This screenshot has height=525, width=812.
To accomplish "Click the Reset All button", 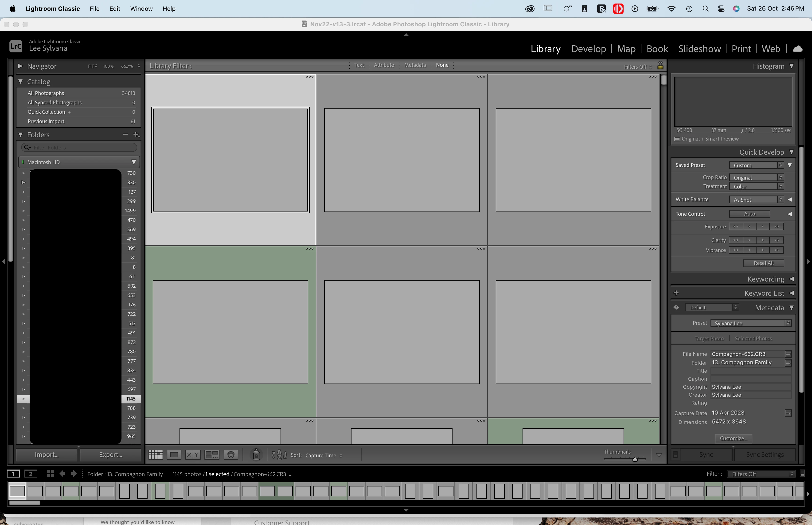I will (x=763, y=263).
